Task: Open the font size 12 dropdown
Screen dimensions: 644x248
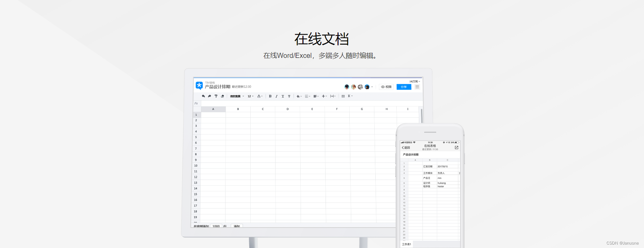Action: click(x=250, y=96)
